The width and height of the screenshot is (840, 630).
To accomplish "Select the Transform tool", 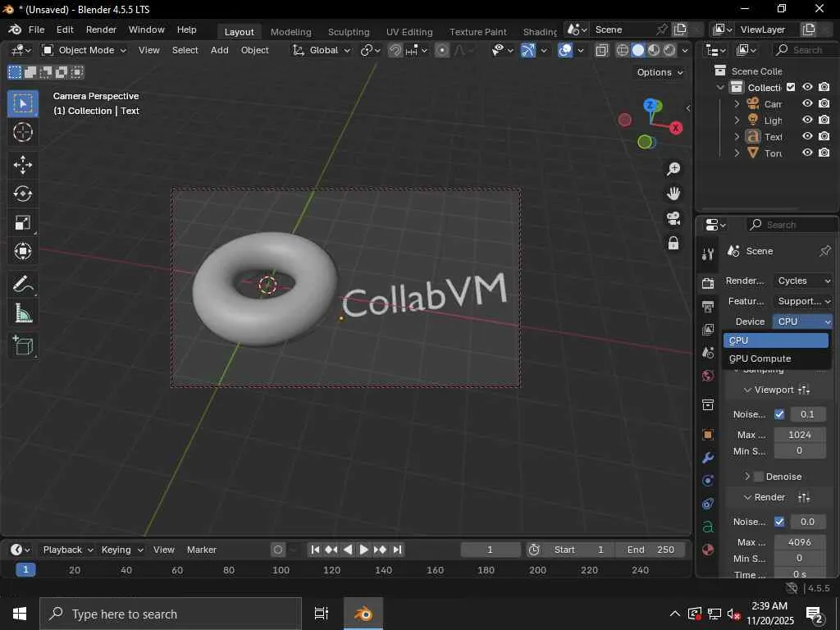I will point(22,251).
